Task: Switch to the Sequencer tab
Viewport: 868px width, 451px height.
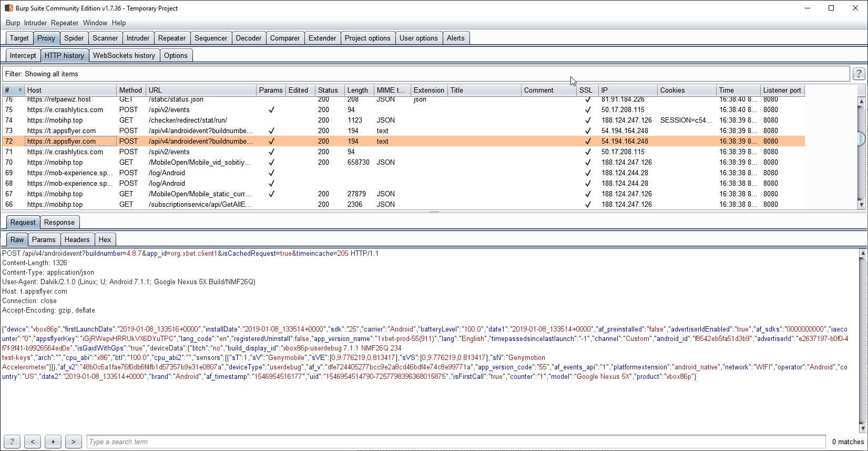Action: pos(211,38)
